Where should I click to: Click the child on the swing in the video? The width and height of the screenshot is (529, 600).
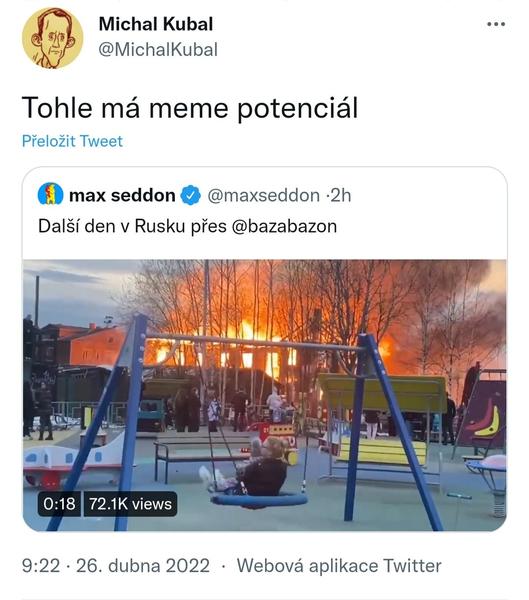tap(249, 468)
